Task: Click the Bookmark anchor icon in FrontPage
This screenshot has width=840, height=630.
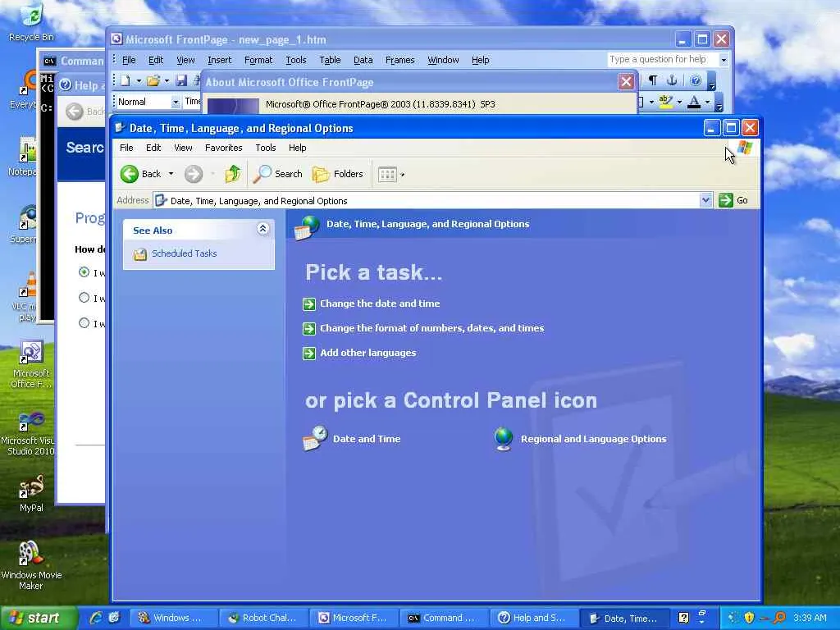Action: [x=672, y=80]
